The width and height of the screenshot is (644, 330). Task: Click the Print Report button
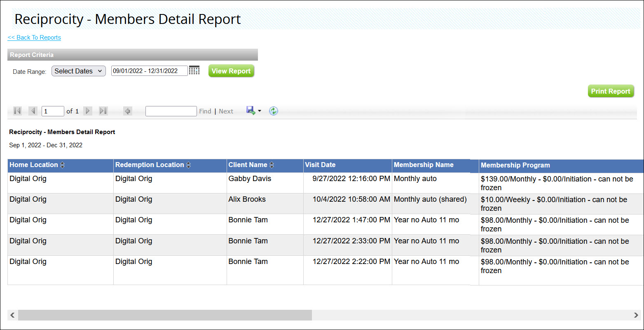(611, 91)
